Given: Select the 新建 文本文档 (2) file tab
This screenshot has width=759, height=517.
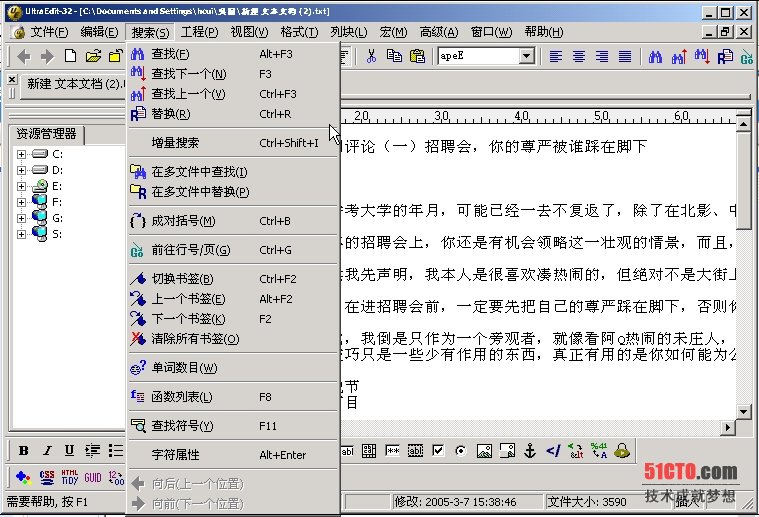Looking at the screenshot, I should [x=74, y=84].
